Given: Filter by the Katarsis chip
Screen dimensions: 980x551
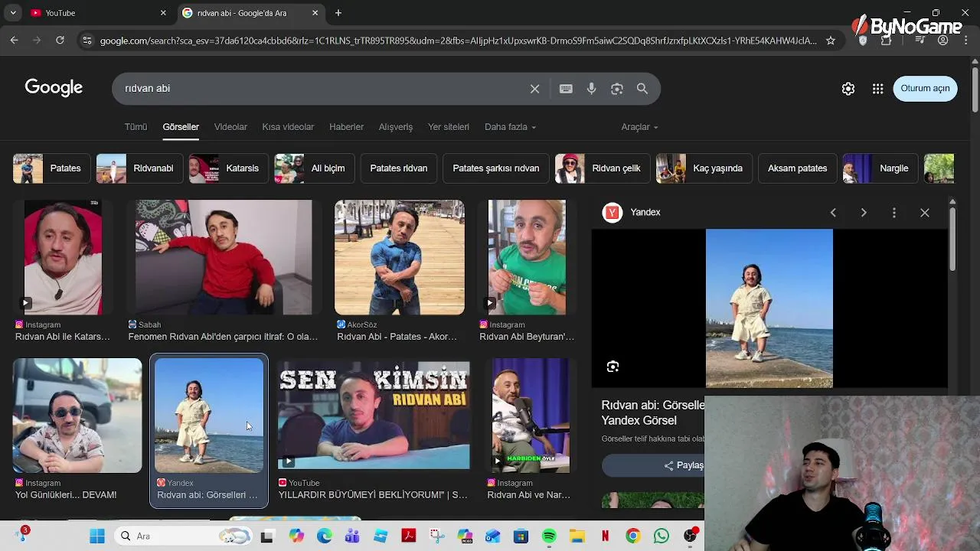Looking at the screenshot, I should tap(227, 168).
